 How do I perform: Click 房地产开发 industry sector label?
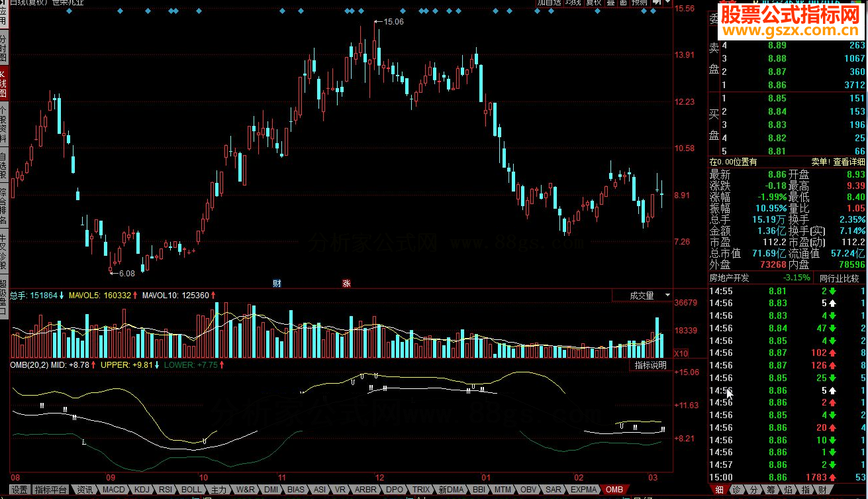729,278
